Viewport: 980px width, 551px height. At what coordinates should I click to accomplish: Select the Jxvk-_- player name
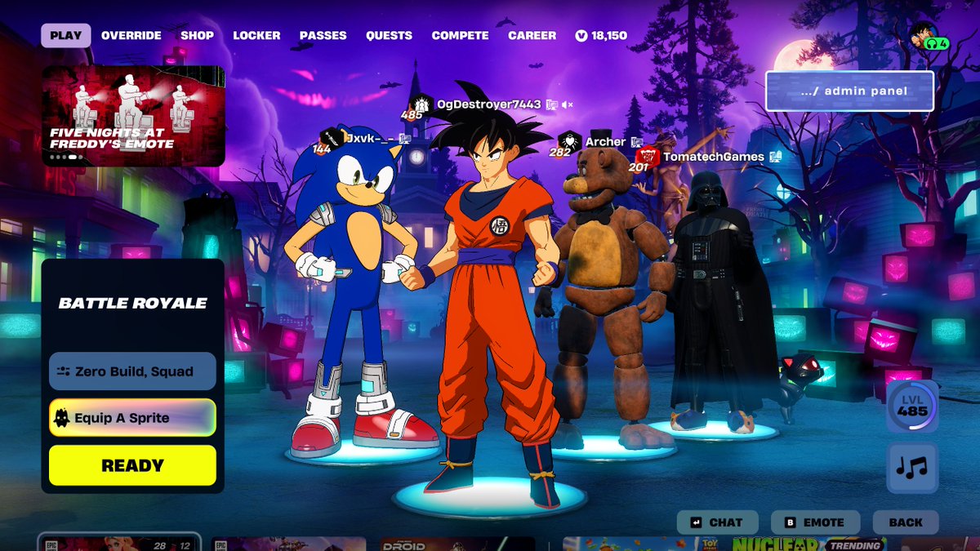(x=369, y=138)
